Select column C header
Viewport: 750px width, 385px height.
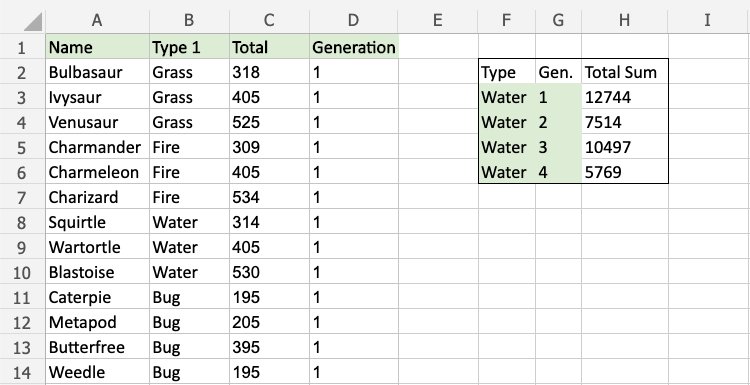coord(269,20)
